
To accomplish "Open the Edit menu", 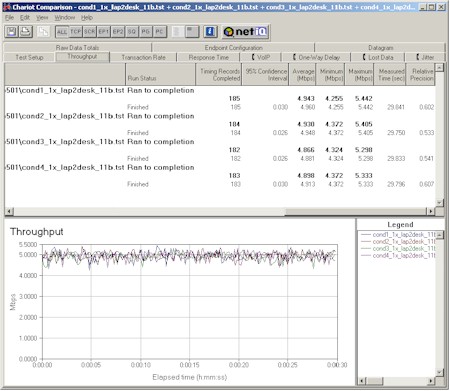I will click(25, 18).
